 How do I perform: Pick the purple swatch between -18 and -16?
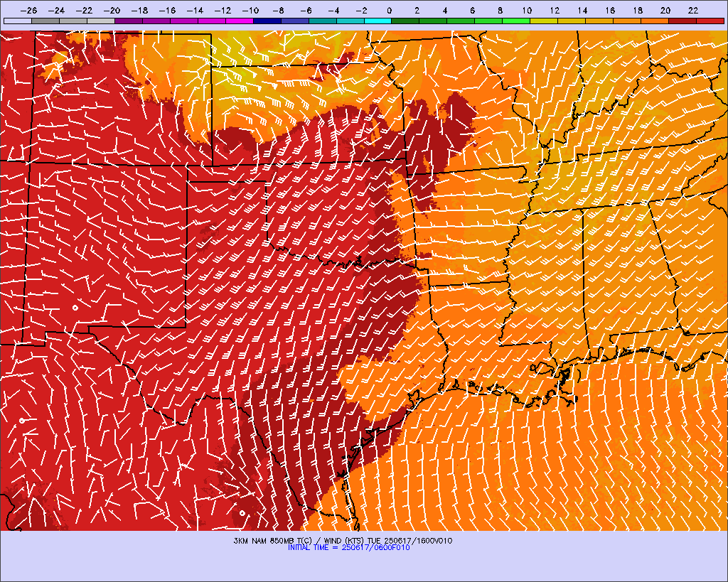tap(156, 21)
